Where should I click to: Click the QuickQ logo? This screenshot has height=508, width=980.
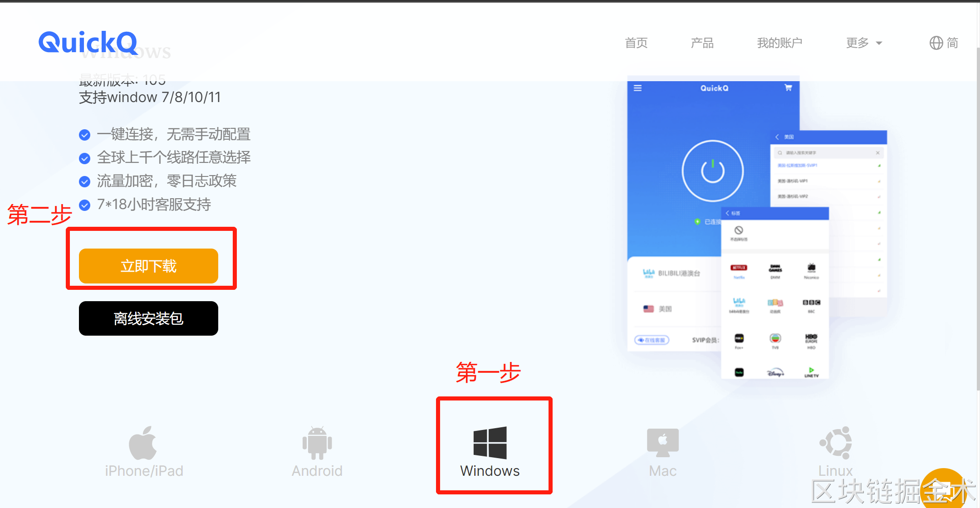[88, 43]
